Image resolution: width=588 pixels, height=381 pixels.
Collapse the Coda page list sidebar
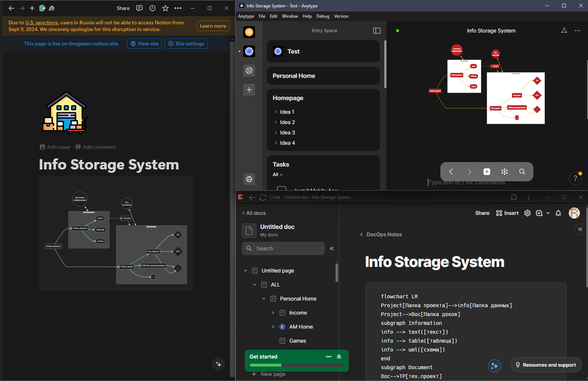(331, 248)
